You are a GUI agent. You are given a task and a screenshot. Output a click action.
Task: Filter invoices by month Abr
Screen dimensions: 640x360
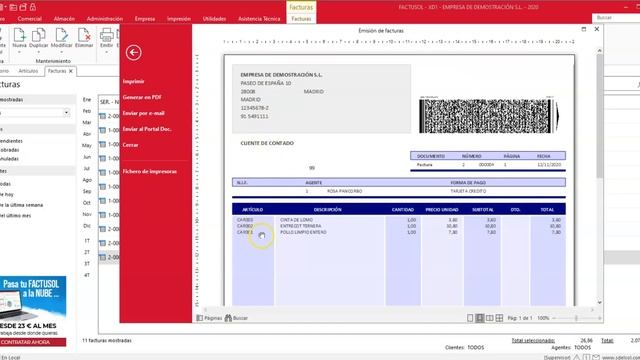pos(87,134)
